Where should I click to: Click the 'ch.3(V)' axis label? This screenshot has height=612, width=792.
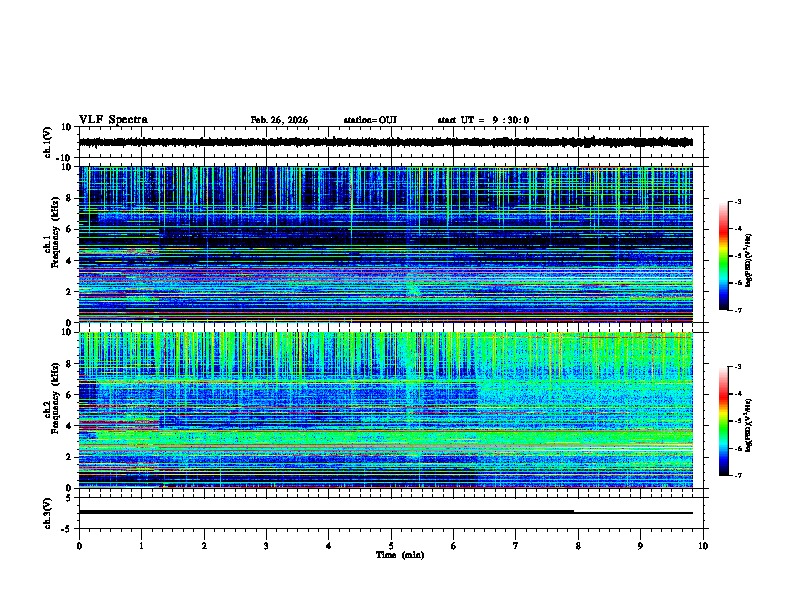(x=48, y=513)
